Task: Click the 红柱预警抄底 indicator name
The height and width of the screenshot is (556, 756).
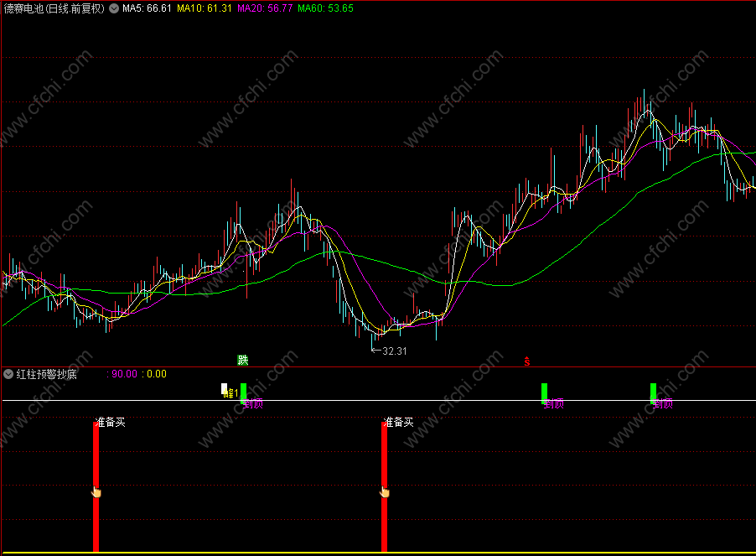Action: [x=46, y=374]
